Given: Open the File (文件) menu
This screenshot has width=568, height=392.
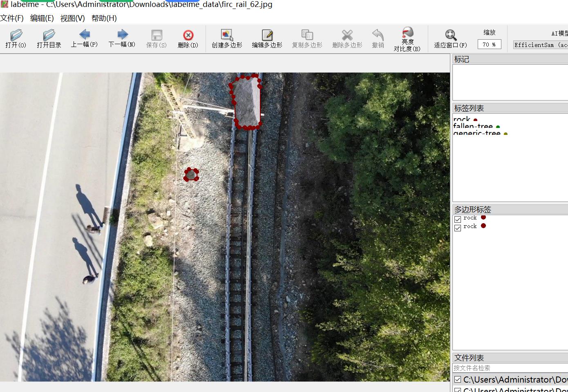Looking at the screenshot, I should pyautogui.click(x=12, y=18).
